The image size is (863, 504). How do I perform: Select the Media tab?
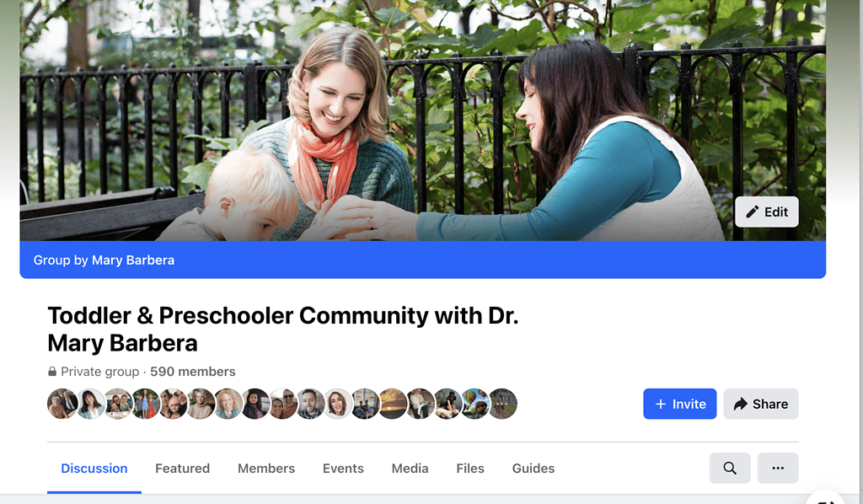tap(410, 469)
